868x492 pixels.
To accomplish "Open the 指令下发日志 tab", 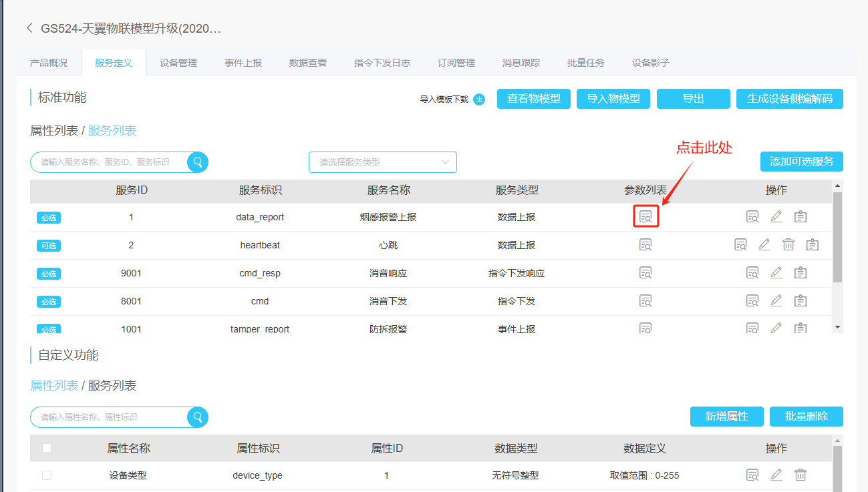I will click(x=382, y=63).
